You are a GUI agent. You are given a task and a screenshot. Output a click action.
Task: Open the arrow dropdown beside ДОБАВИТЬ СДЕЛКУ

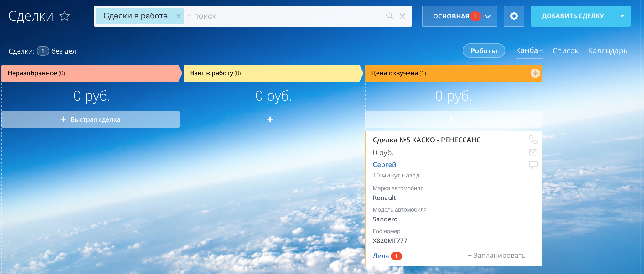[622, 16]
